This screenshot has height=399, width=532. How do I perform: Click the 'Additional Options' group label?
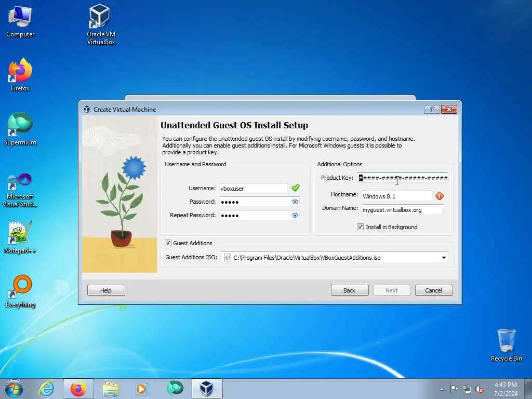pos(340,164)
